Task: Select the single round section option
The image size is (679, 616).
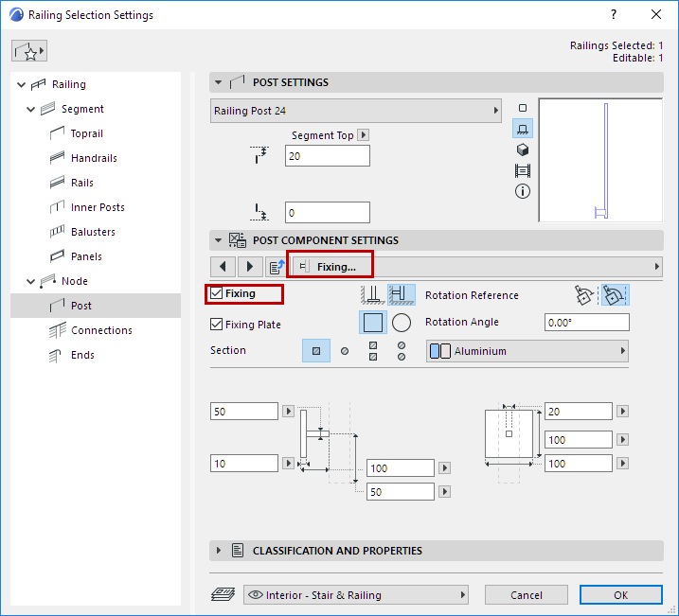Action: click(345, 351)
